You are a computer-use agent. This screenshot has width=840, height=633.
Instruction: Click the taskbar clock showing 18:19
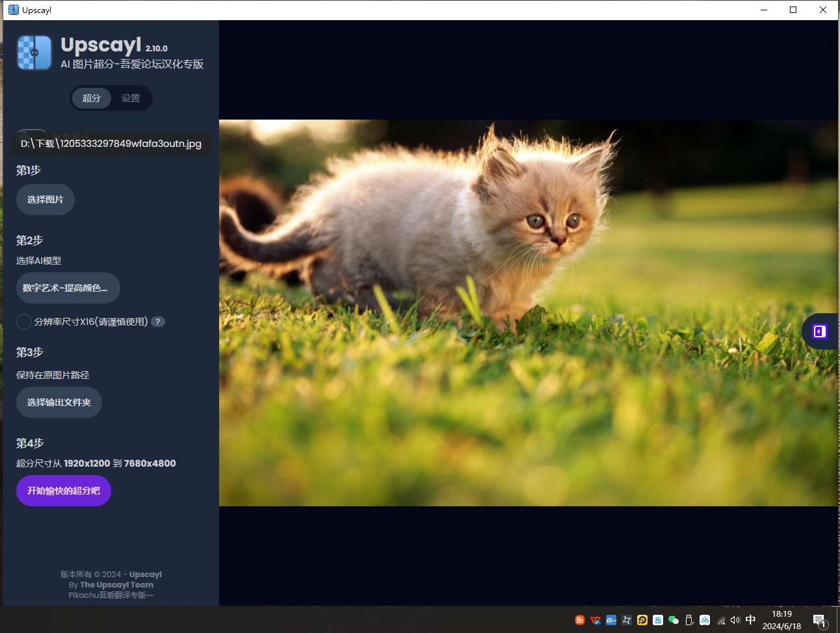tap(781, 620)
